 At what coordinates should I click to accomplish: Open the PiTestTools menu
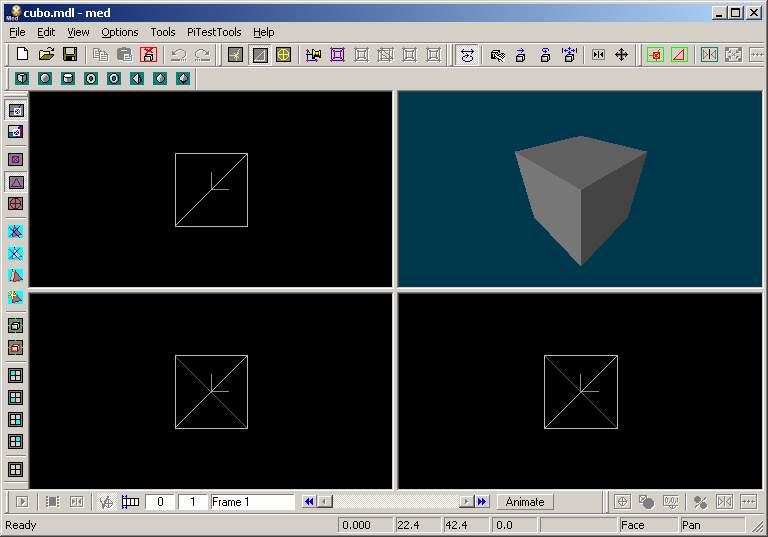tap(214, 32)
